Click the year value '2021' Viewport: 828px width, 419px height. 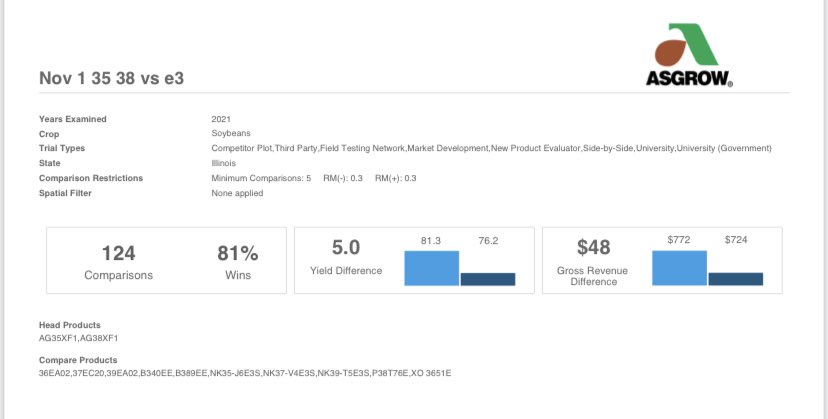pyautogui.click(x=221, y=119)
